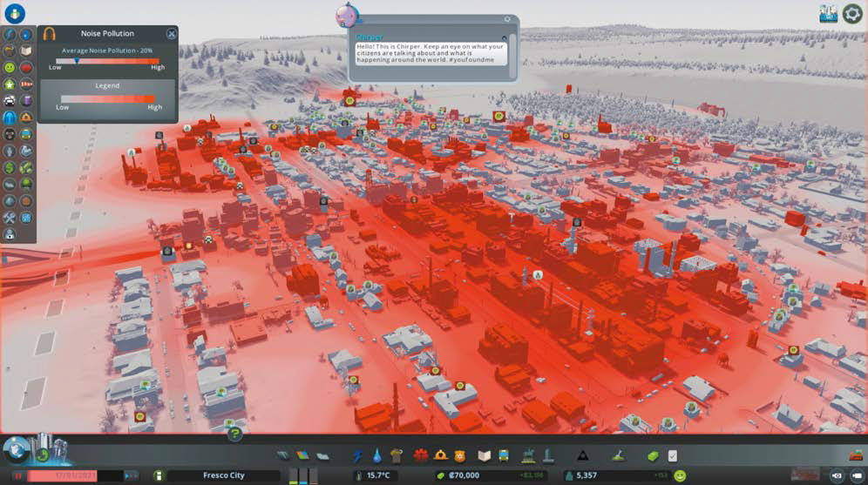Viewport: 868px width, 485px height.
Task: Open the Health heart info view
Action: point(26,67)
